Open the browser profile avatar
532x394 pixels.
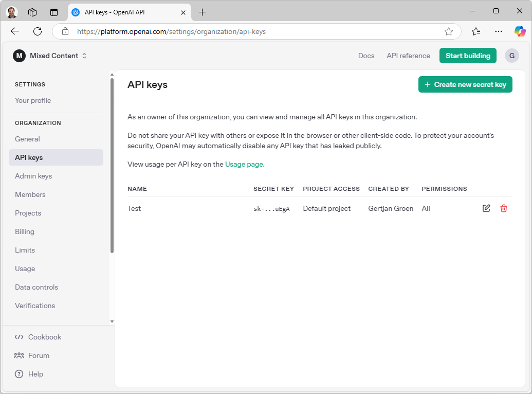(12, 12)
